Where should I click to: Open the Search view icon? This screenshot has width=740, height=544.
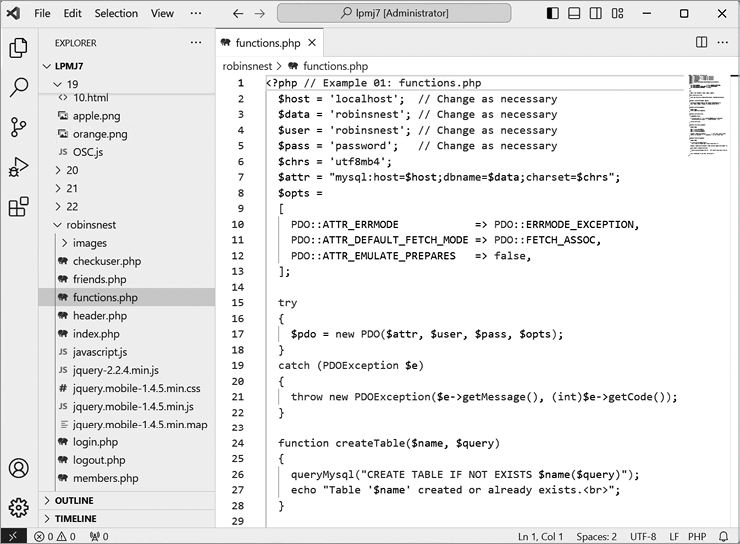pos(18,87)
